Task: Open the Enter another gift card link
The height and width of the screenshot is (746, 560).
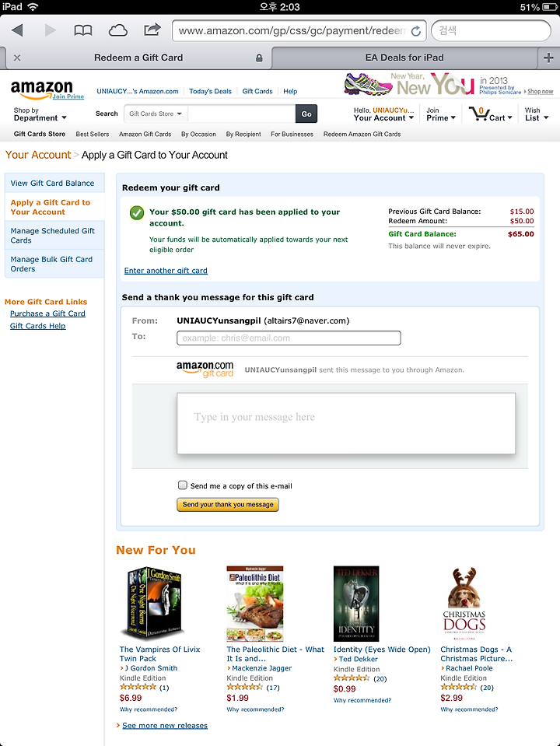Action: [x=166, y=271]
